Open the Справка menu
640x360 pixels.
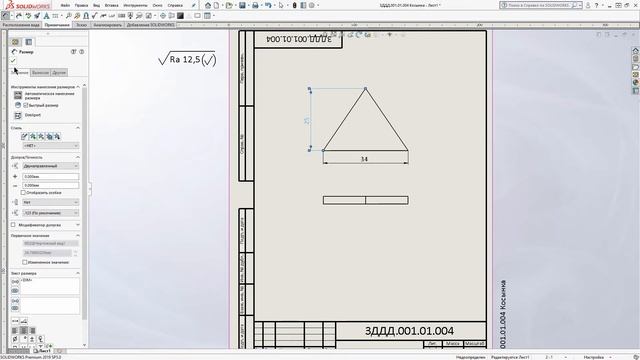coord(175,5)
